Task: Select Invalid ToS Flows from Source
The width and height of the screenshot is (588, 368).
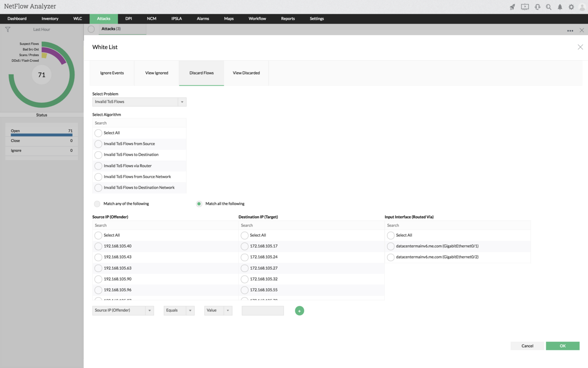Action: point(98,144)
